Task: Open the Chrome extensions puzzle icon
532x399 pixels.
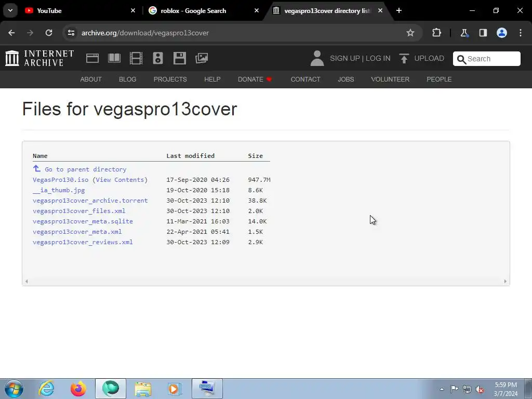Action: pyautogui.click(x=436, y=33)
